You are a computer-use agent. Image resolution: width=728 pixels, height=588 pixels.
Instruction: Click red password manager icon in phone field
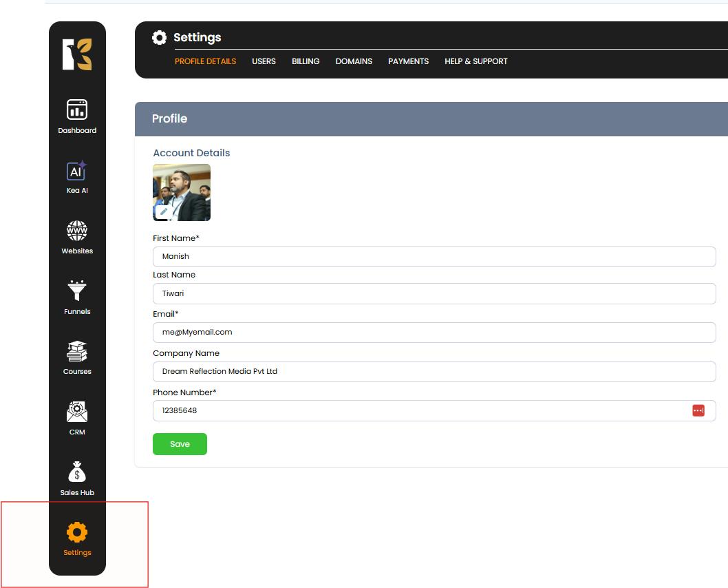(698, 410)
